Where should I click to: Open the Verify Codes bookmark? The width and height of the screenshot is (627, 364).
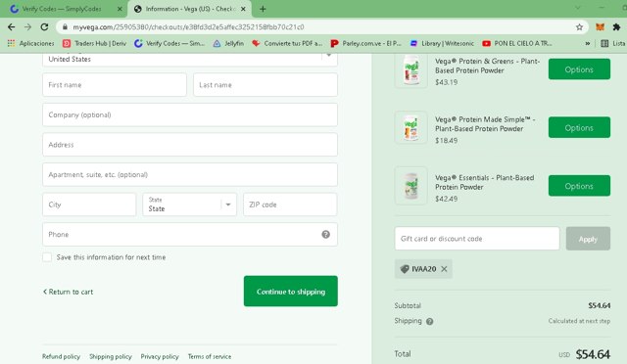click(169, 43)
